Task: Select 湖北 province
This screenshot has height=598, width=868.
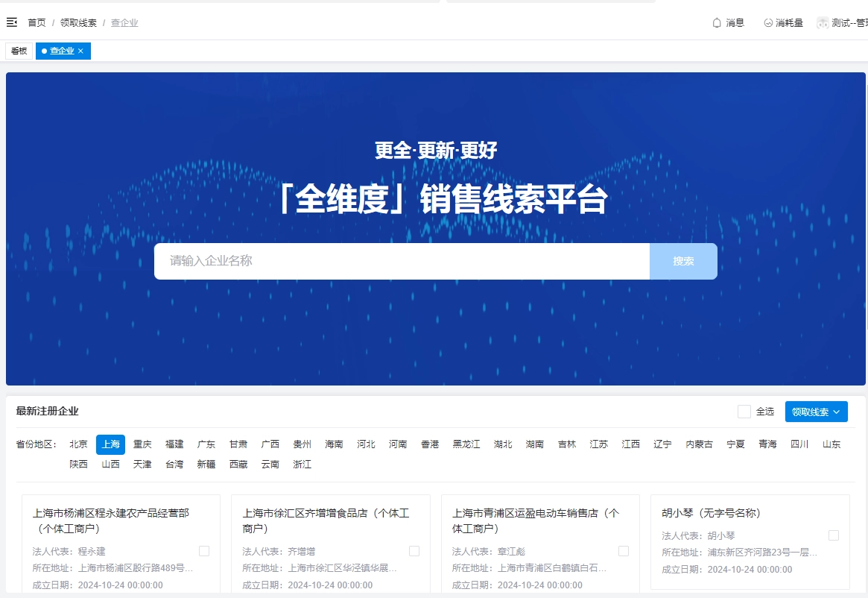Action: pyautogui.click(x=503, y=444)
